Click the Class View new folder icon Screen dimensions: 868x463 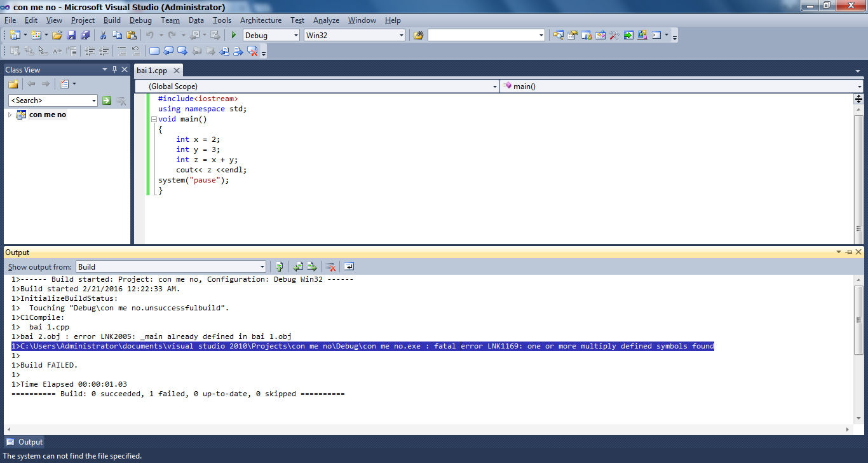click(x=13, y=84)
